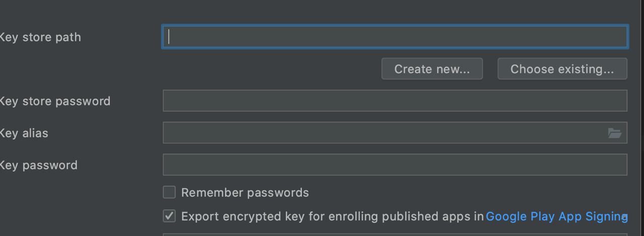
Task: Click the Create new... button
Action: (x=432, y=69)
